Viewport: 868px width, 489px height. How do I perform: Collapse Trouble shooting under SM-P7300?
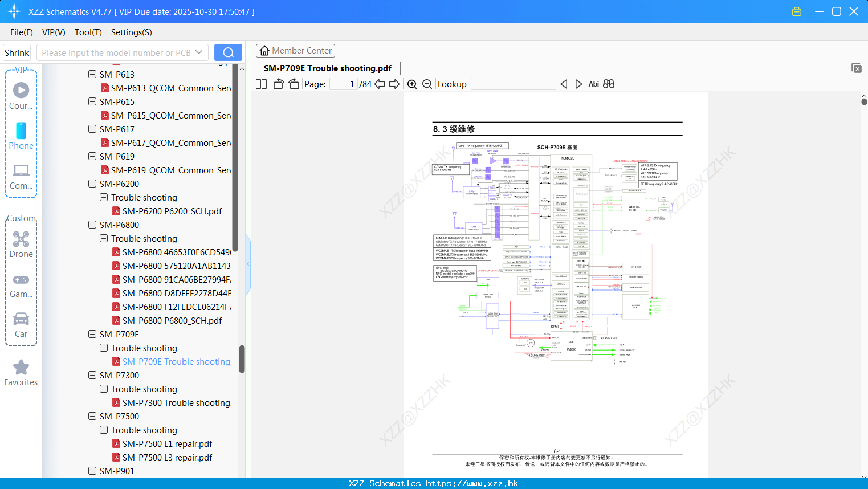[104, 389]
